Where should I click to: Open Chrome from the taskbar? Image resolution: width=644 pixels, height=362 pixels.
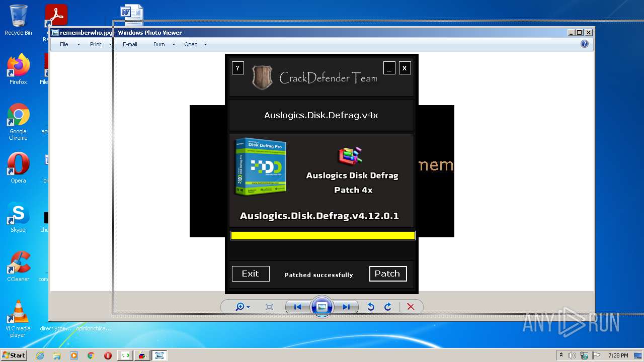(x=91, y=355)
